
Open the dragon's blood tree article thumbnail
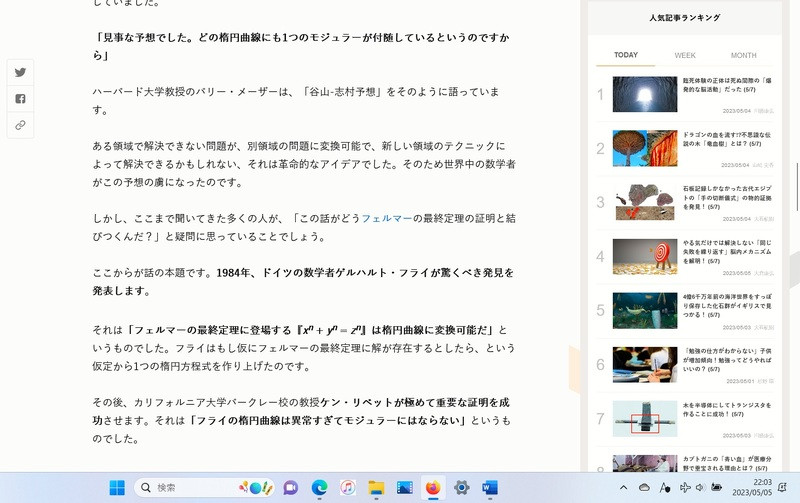click(644, 148)
